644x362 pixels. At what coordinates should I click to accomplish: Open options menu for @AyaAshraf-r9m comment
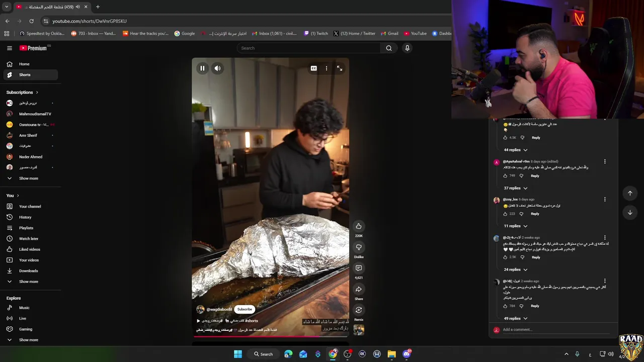point(605,161)
